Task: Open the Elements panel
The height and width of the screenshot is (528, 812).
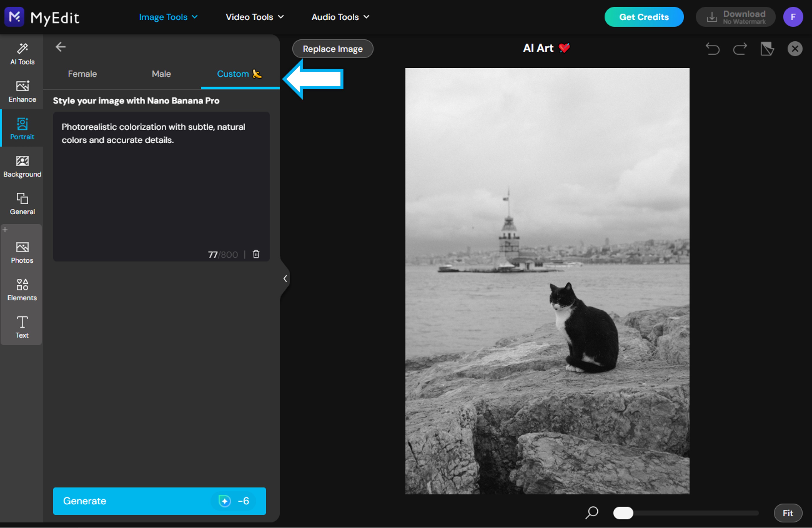Action: pyautogui.click(x=22, y=289)
